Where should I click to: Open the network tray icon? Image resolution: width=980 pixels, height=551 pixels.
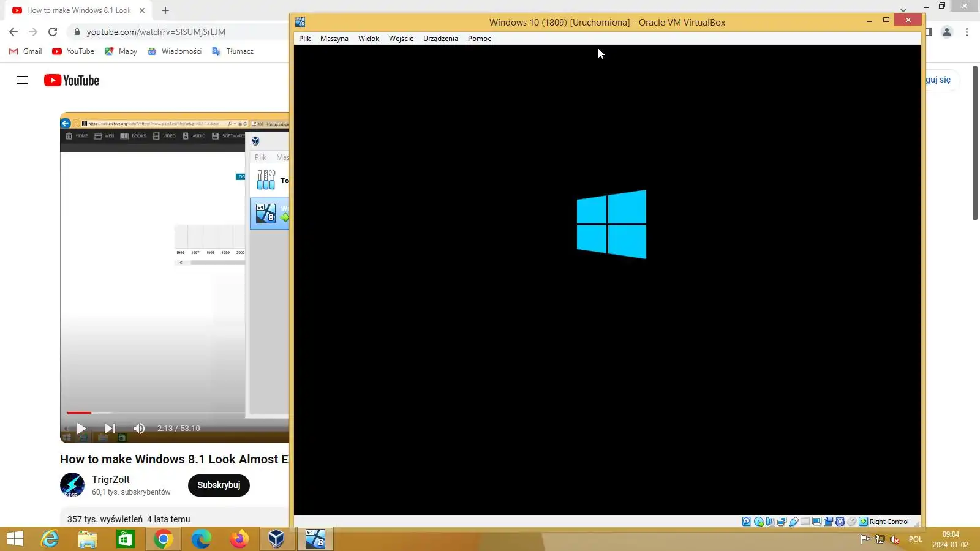pos(880,539)
